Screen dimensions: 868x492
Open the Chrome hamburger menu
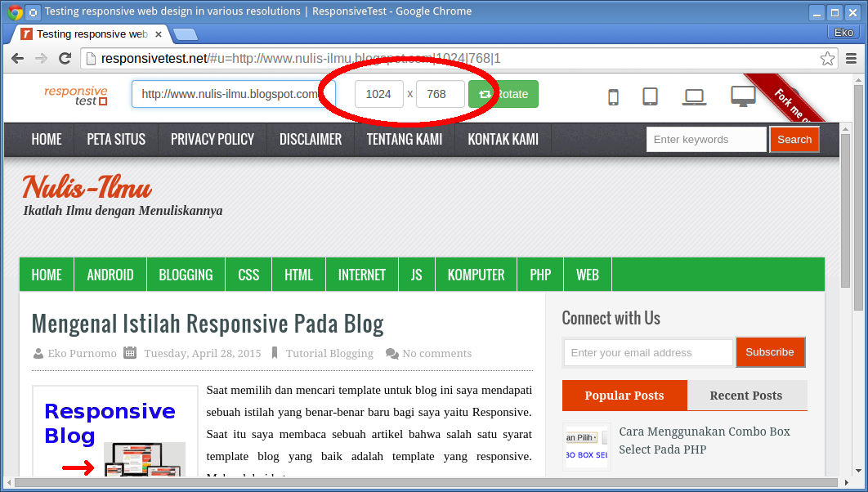click(x=852, y=58)
